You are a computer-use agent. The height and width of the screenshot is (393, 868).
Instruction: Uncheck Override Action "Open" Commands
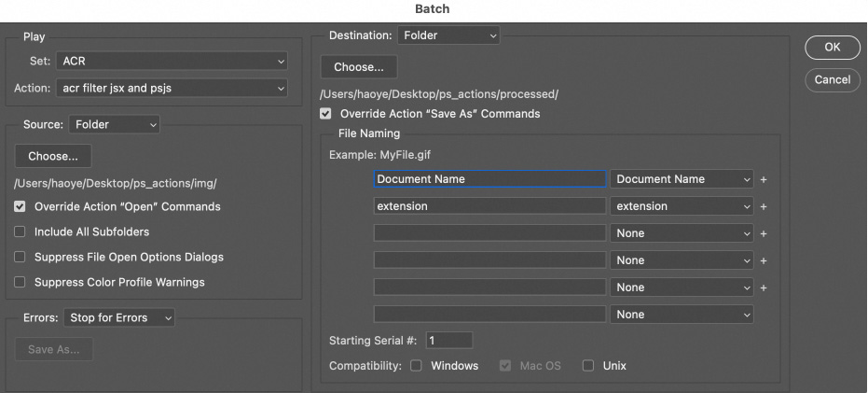[x=21, y=206]
